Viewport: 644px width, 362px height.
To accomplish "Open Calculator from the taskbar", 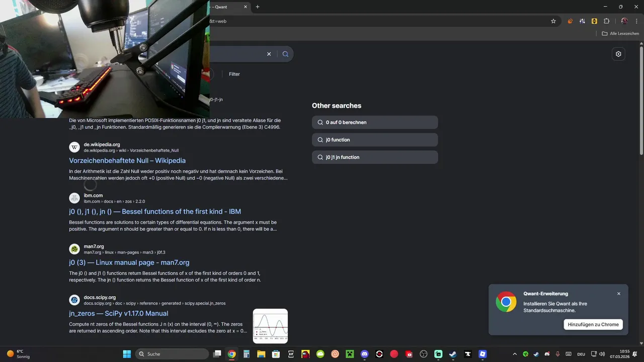I will pos(247,354).
